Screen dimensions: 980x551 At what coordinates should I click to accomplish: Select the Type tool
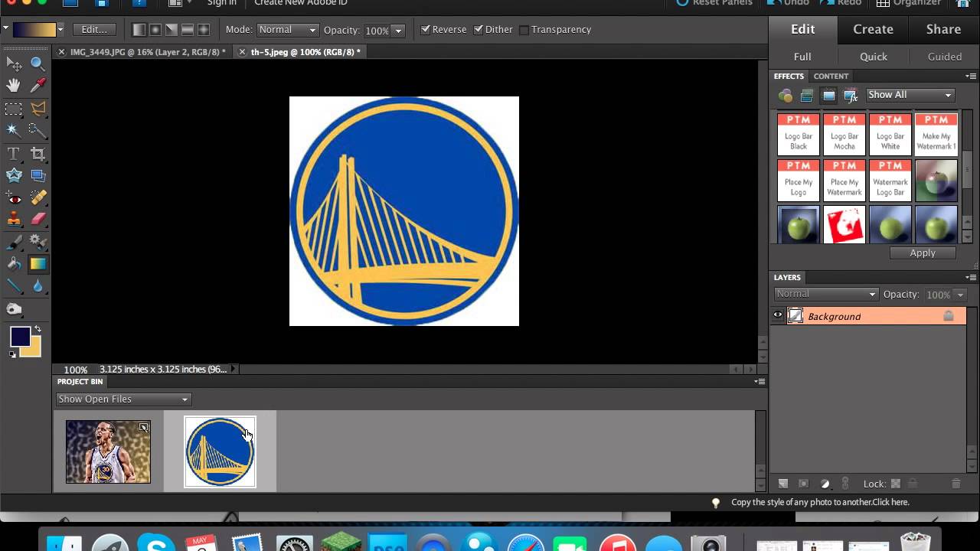click(14, 154)
